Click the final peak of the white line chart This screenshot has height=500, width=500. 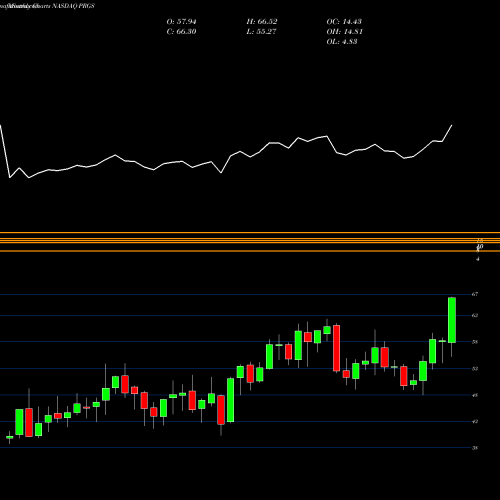tap(452, 126)
